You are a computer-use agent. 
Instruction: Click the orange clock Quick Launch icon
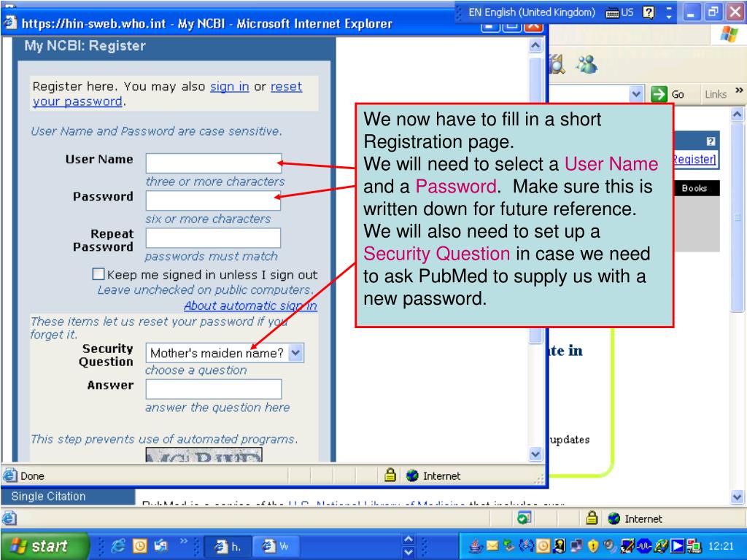pos(139,545)
